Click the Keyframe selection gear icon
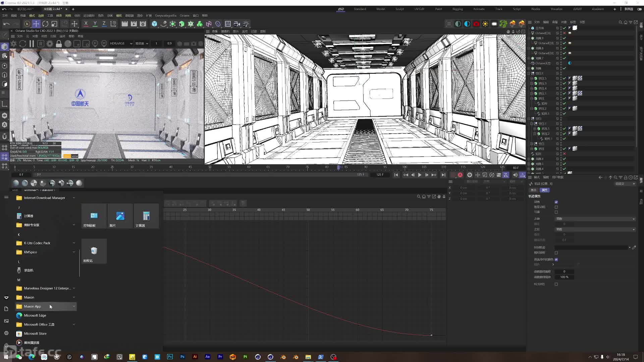644x362 pixels. point(470,175)
